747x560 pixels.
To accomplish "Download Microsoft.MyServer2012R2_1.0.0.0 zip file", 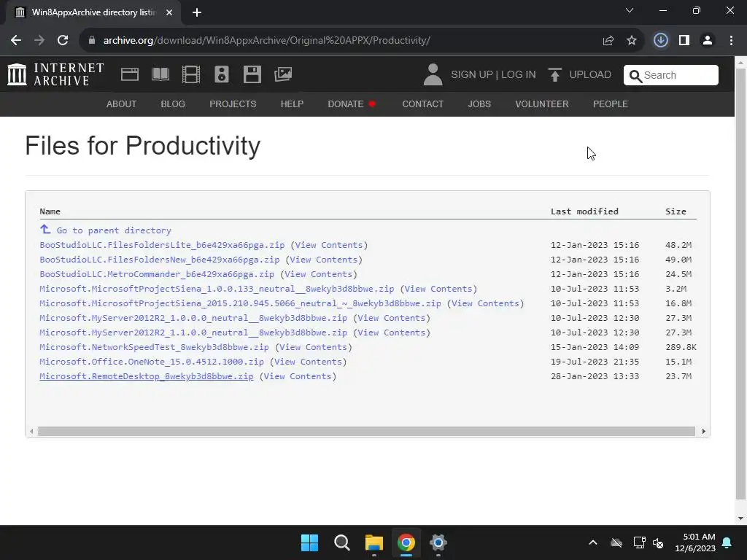I will point(193,318).
